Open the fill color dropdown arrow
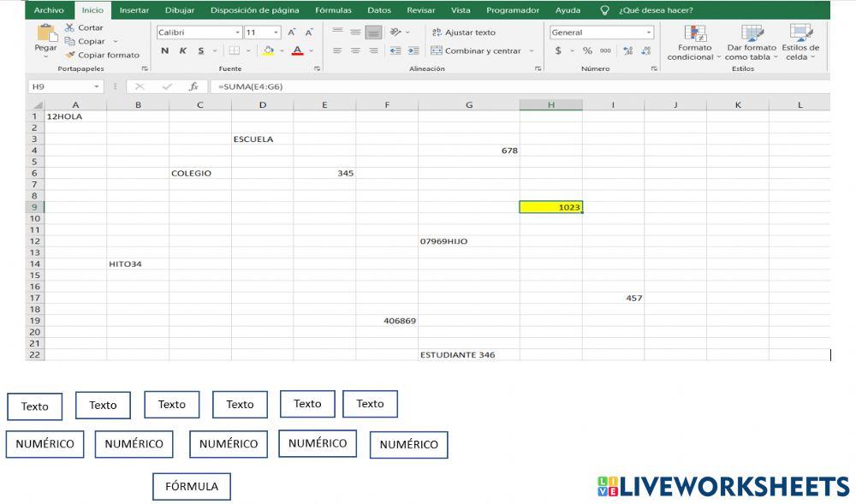Viewport: 856px width, 504px height. (x=281, y=51)
